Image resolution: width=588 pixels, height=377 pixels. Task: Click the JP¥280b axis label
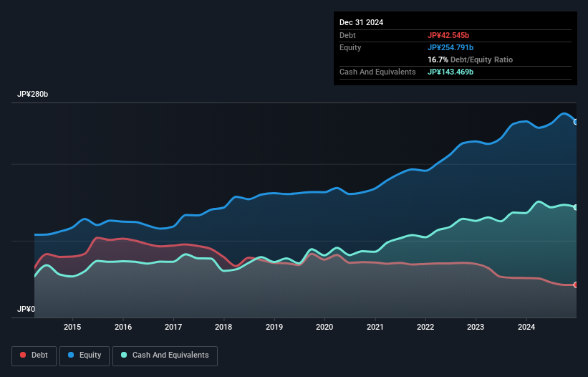pyautogui.click(x=33, y=94)
